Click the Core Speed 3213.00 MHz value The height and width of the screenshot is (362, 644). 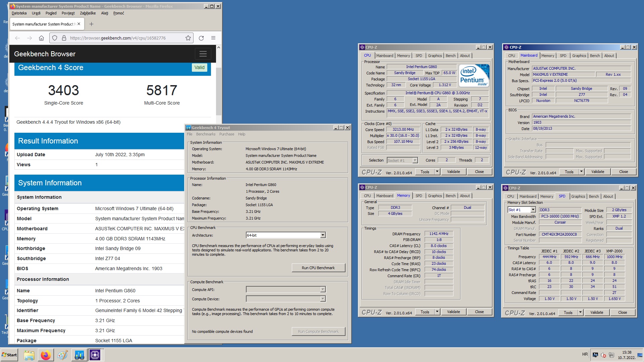pos(403,129)
